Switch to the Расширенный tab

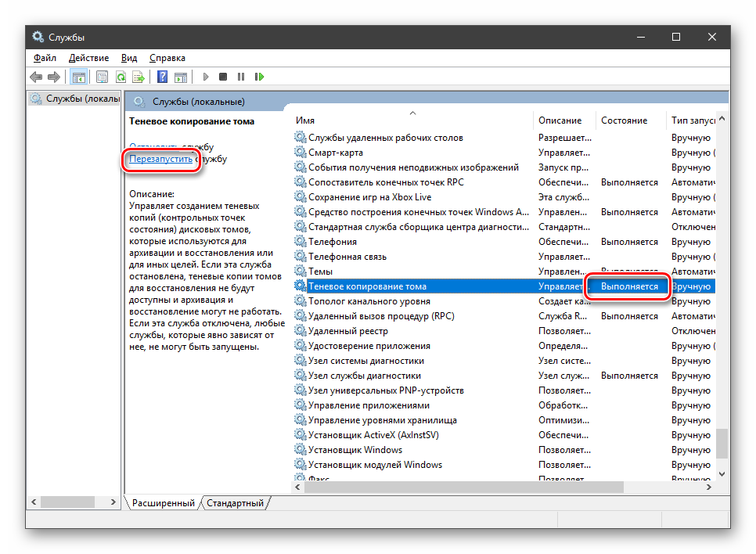click(x=163, y=503)
